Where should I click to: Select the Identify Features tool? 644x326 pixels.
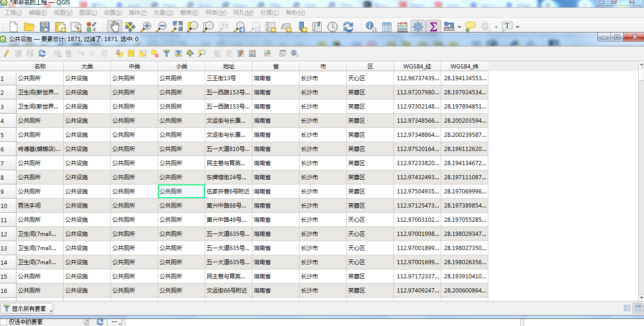[x=371, y=27]
